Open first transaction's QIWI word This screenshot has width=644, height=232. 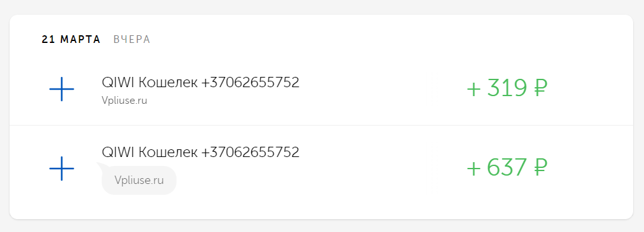coord(118,83)
